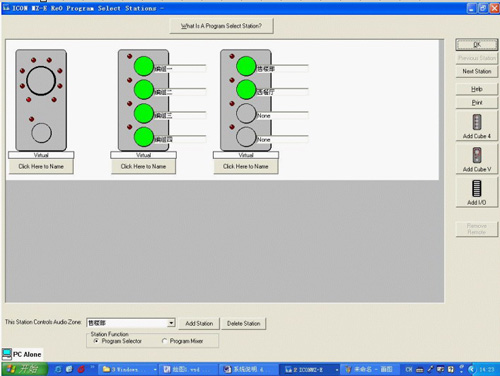
Task: Click the small round button below the dial
Action: (41, 133)
